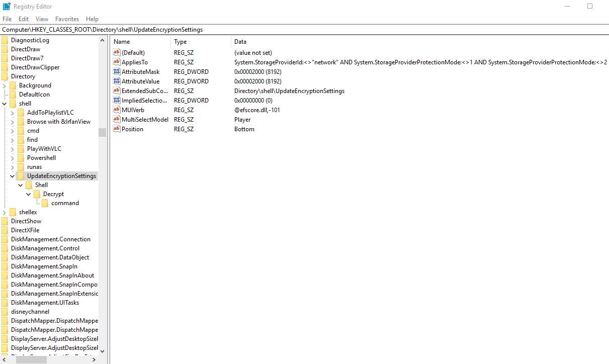The height and width of the screenshot is (364, 609).
Task: Select the AttributeMask DWORD icon
Action: 117,71
